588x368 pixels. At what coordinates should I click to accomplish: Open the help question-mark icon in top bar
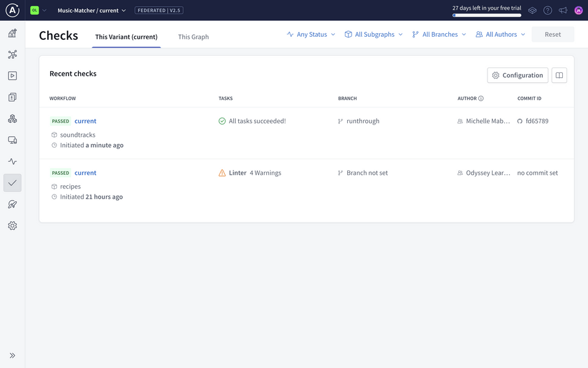point(547,10)
